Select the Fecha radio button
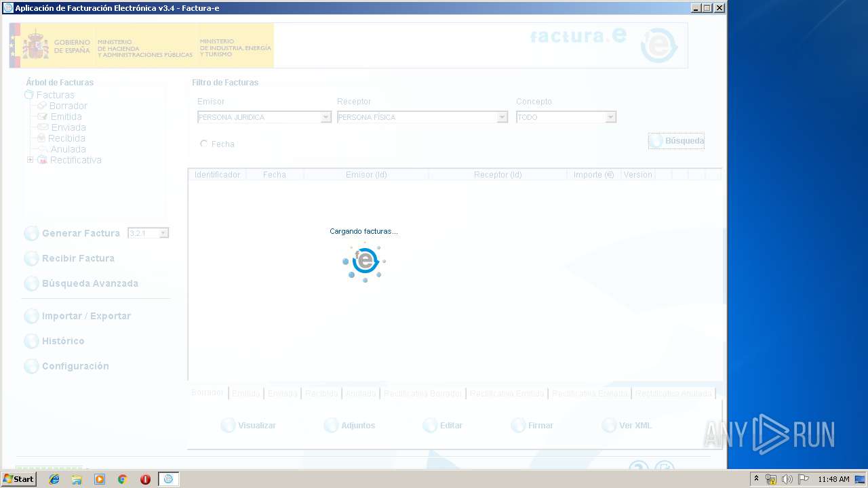Image resolution: width=868 pixels, height=488 pixels. (x=204, y=144)
